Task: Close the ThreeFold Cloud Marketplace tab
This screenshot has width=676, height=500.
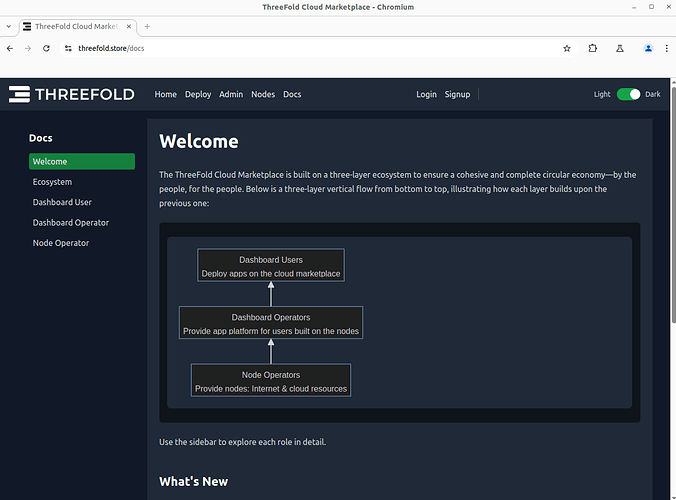Action: [x=128, y=26]
